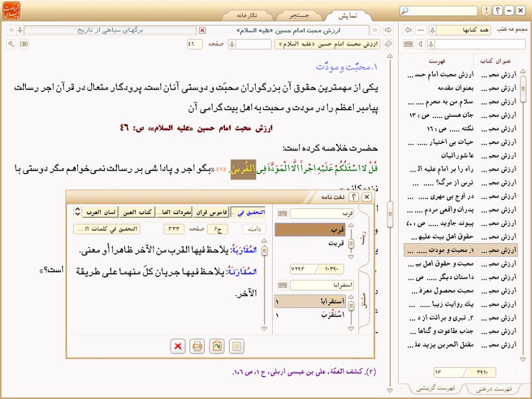Click the dictionary text scrollbar thumb
532x399 pixels.
point(265,251)
